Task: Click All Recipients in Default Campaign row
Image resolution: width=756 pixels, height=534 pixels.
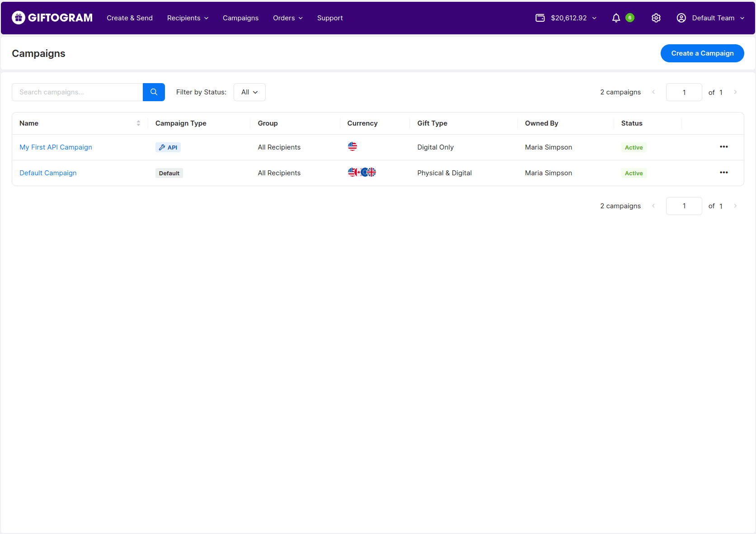Action: [279, 173]
